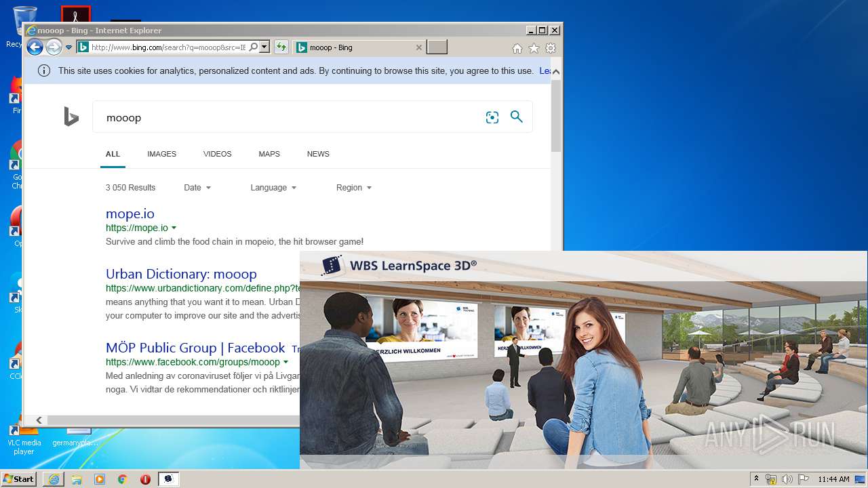Expand the mope.io URL caret
The image size is (868, 488).
tap(174, 228)
